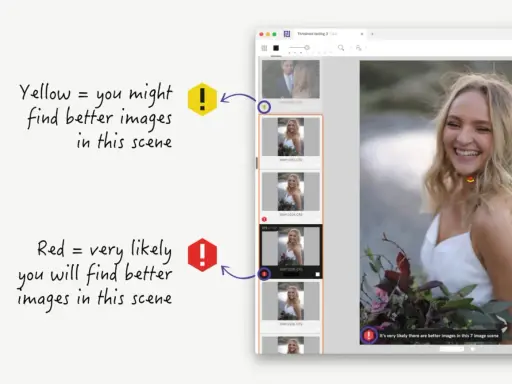Click the app logo icon in title bar

tap(287, 34)
